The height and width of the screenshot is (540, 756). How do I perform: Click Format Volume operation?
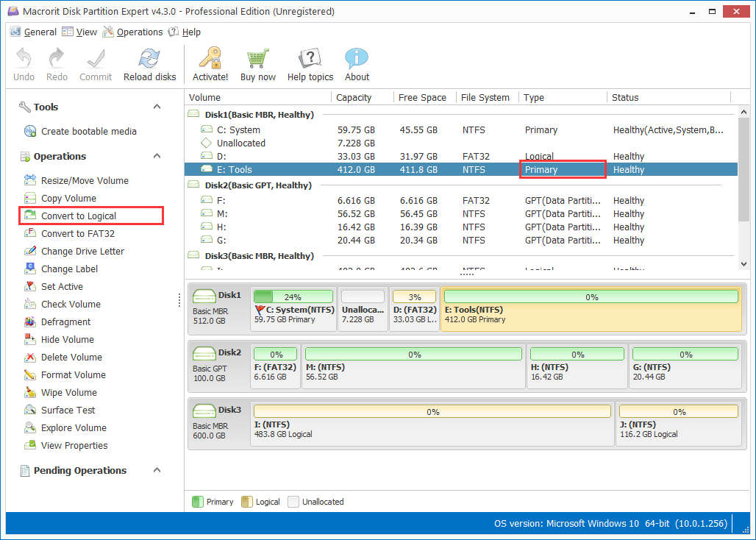(65, 374)
